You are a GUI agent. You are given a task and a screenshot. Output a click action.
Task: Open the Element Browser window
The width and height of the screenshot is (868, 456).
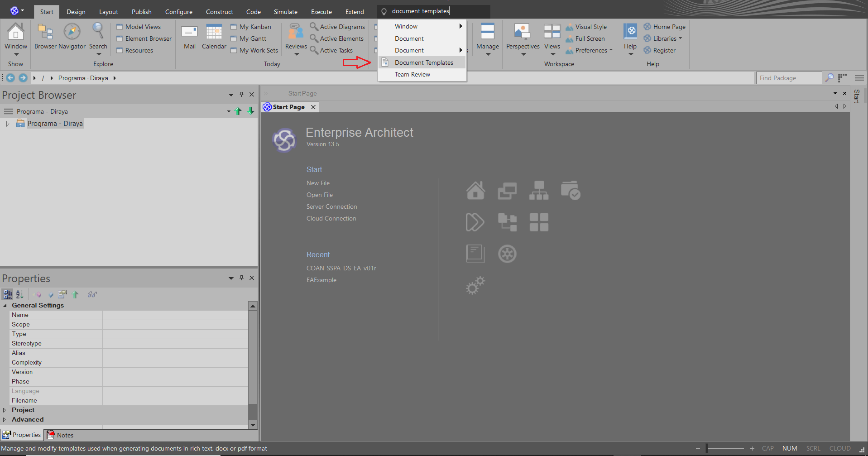click(144, 38)
